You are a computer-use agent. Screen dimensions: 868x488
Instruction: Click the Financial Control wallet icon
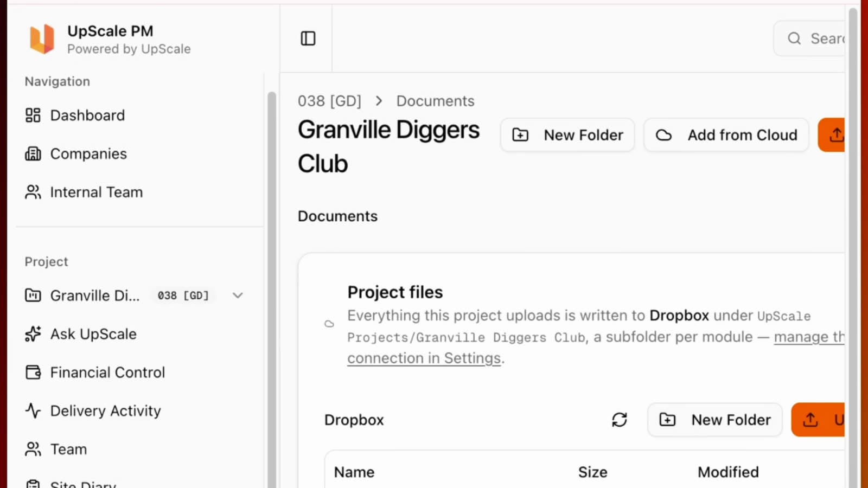(x=33, y=373)
